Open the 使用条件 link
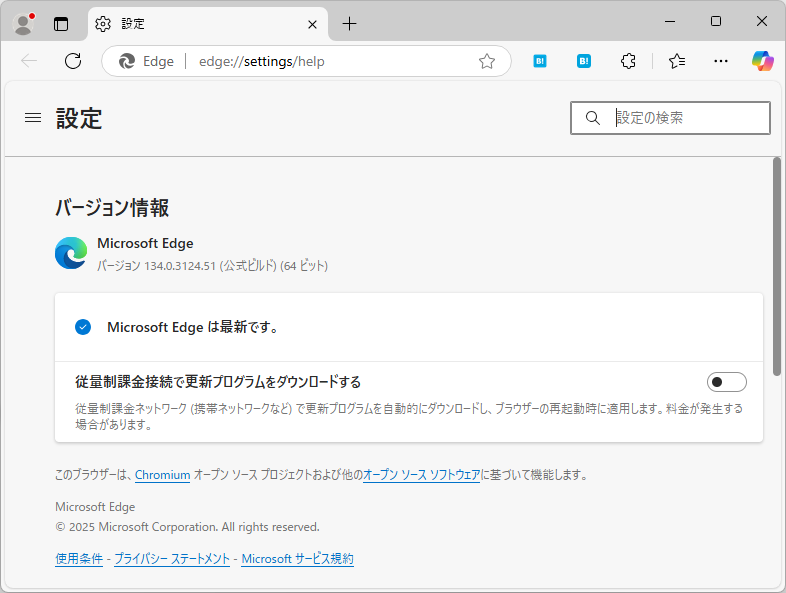 [x=79, y=558]
